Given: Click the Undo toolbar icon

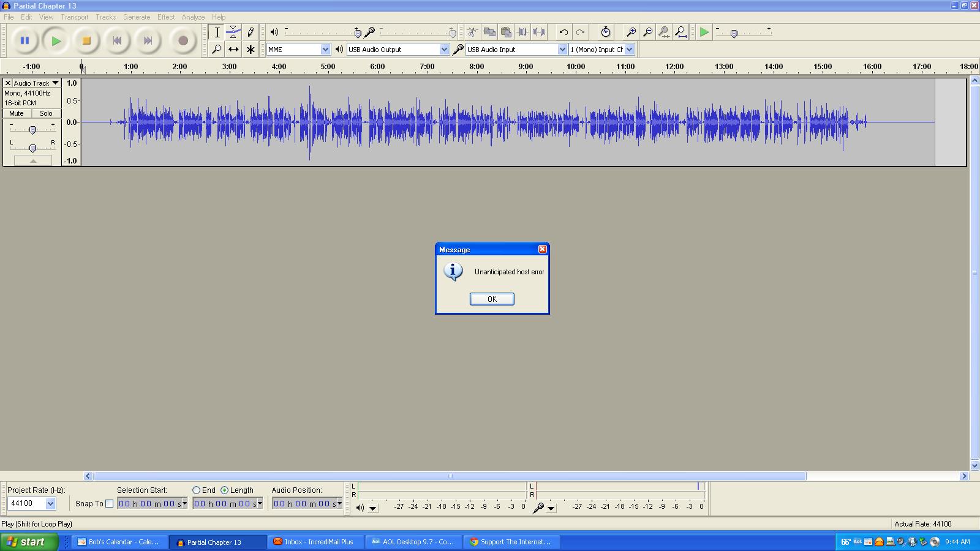Looking at the screenshot, I should tap(563, 32).
